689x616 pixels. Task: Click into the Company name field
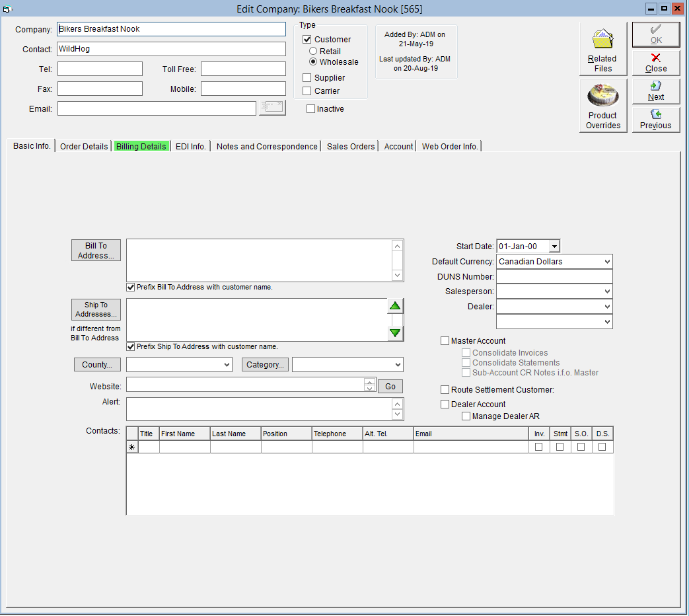coord(171,29)
